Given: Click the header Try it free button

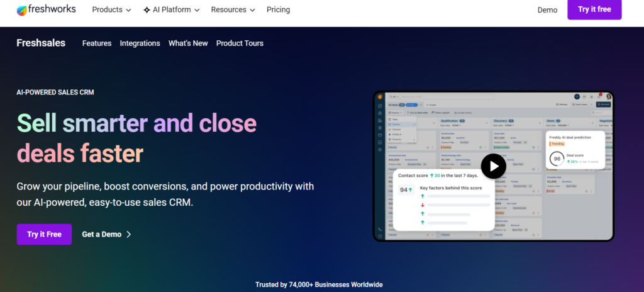Looking at the screenshot, I should point(594,9).
